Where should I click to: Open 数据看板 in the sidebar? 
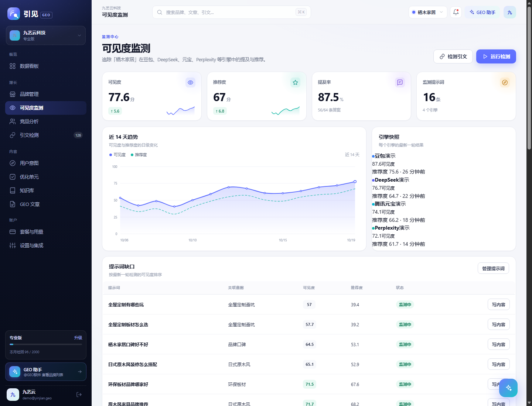pos(46,66)
